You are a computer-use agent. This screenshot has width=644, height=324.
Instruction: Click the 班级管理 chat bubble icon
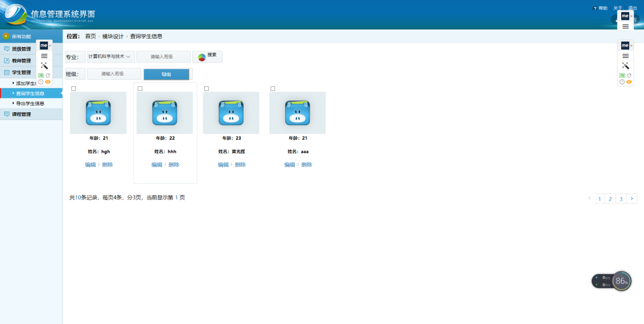[x=7, y=49]
